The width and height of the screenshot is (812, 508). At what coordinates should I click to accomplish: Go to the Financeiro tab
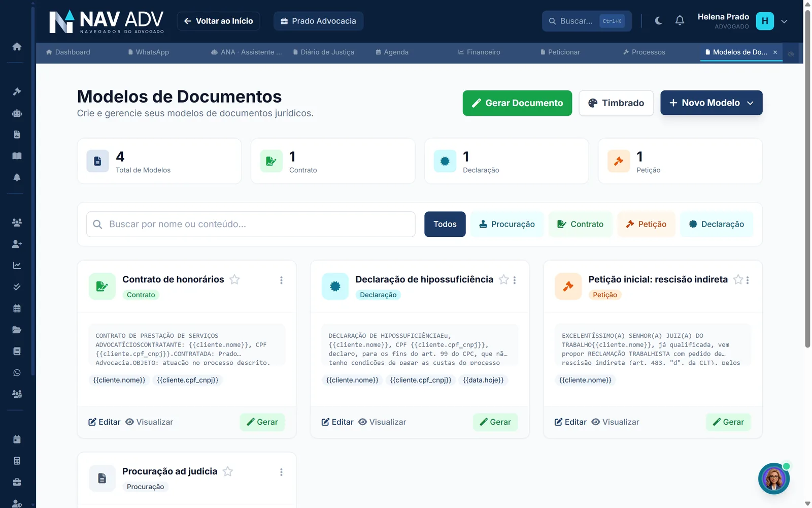pyautogui.click(x=479, y=52)
